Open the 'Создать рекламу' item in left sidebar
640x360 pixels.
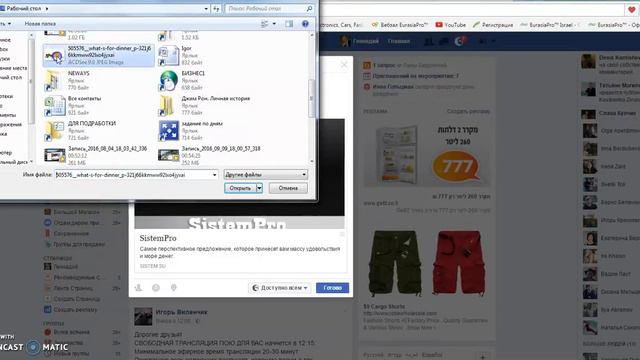[75, 310]
